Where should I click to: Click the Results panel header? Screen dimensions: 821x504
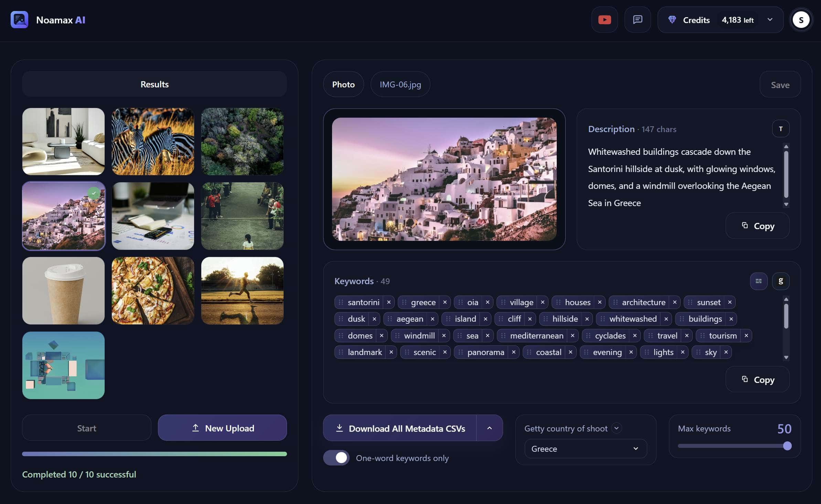tap(154, 84)
